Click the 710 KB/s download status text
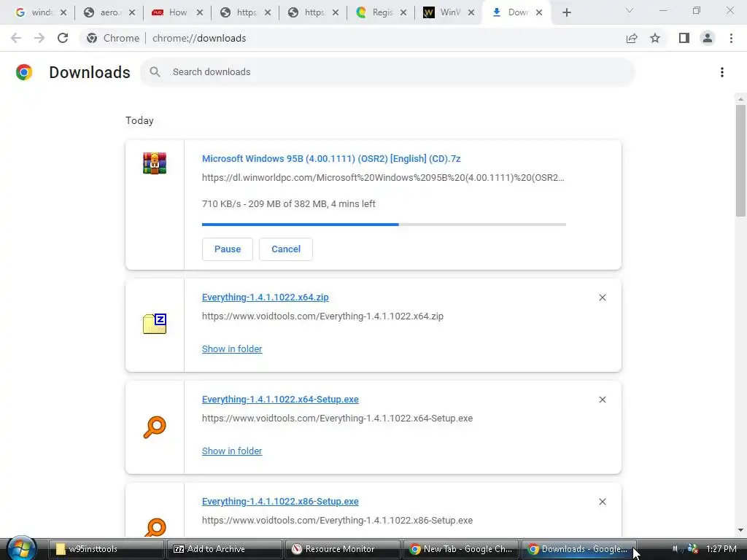747x560 pixels. pos(289,204)
